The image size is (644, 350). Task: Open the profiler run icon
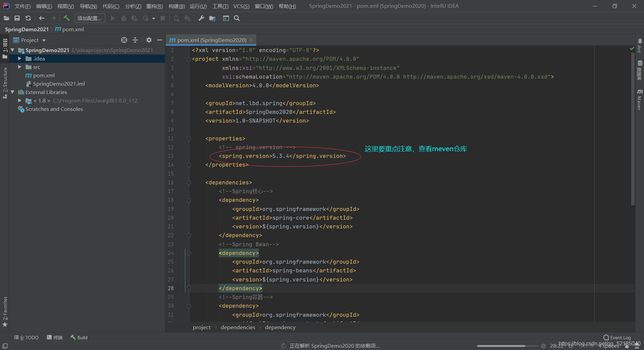146,18
